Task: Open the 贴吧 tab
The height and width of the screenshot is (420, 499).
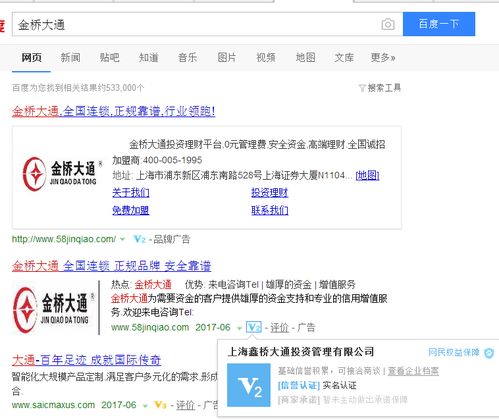Action: [x=109, y=57]
